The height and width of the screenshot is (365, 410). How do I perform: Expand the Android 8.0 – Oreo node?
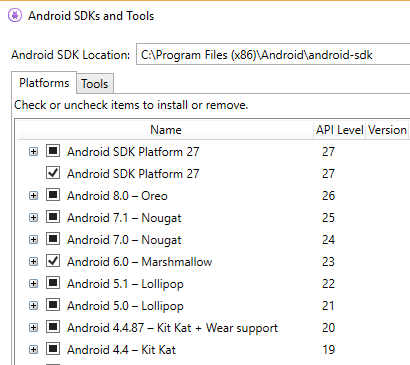tap(33, 196)
